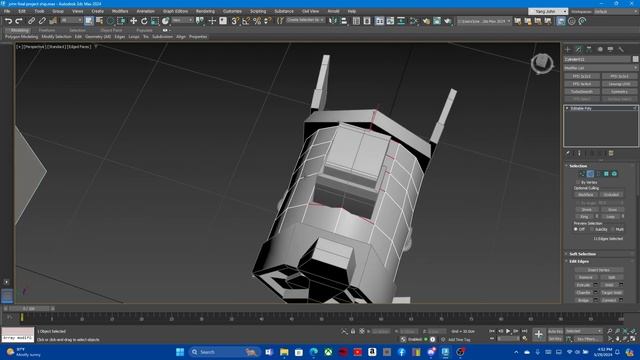This screenshot has width=640, height=360.
Task: Click the Chamfer button
Action: [x=583, y=292]
